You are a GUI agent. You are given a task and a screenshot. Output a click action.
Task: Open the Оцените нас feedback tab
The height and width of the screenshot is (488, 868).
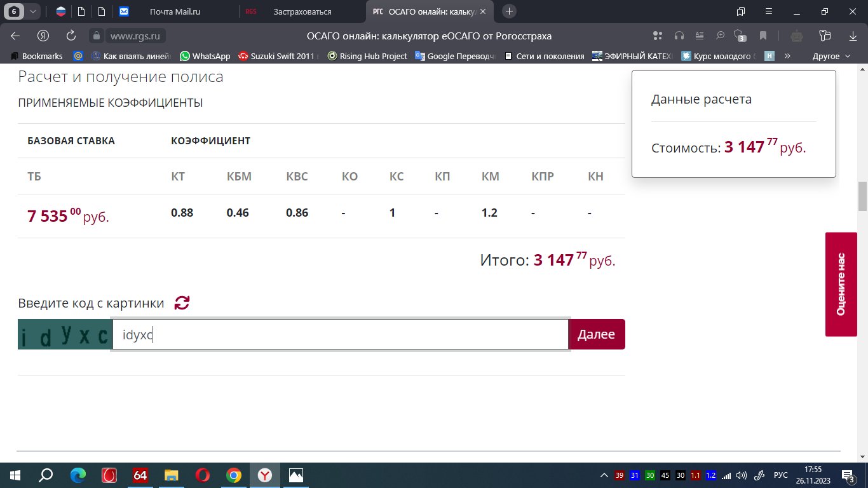pos(840,284)
